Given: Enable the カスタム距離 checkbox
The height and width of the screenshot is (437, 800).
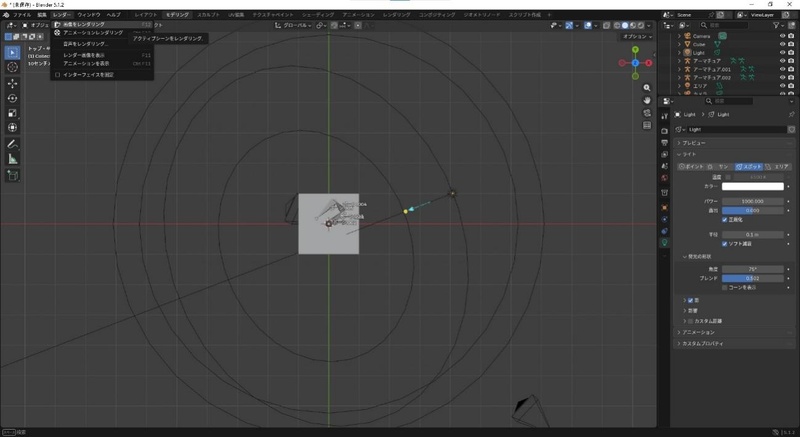Looking at the screenshot, I should pos(690,321).
